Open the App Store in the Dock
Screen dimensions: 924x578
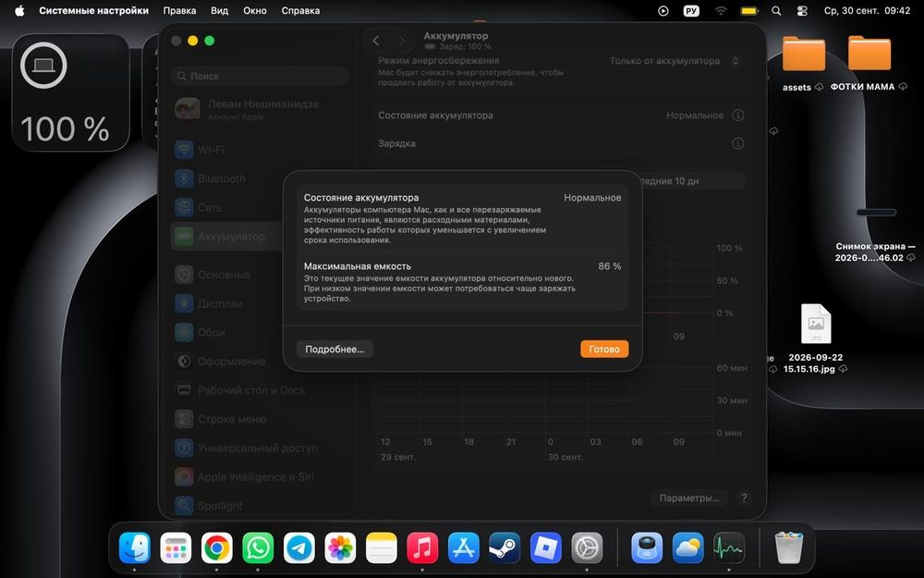point(464,547)
